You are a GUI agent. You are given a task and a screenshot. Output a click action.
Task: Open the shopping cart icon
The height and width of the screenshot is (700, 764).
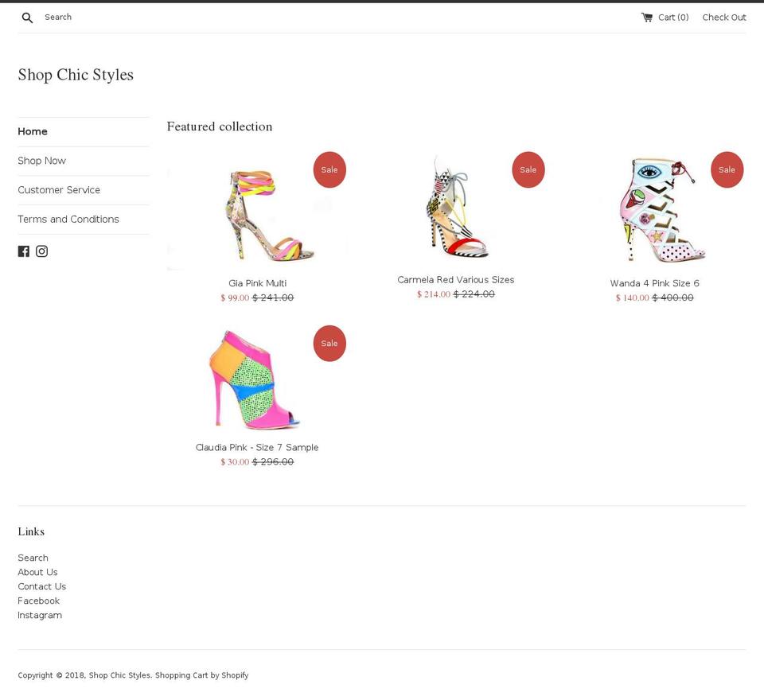click(646, 17)
